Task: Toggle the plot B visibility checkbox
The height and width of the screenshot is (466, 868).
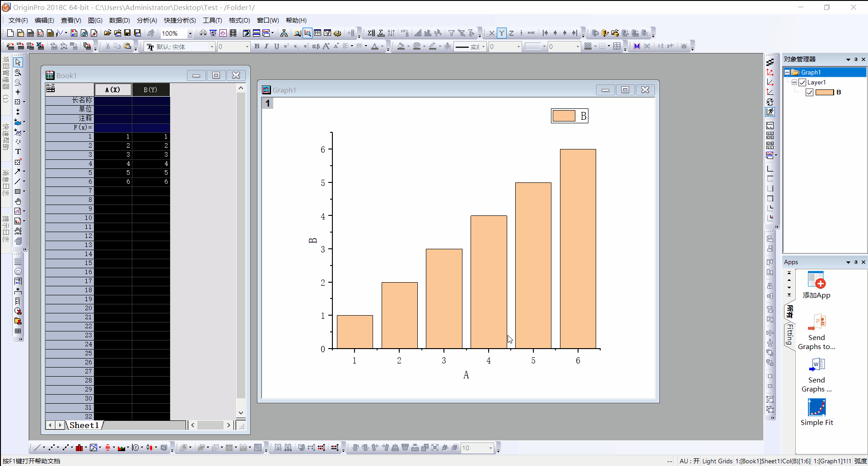Action: click(x=810, y=92)
